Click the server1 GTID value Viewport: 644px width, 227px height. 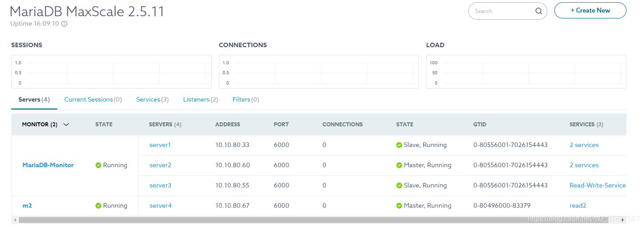click(510, 145)
